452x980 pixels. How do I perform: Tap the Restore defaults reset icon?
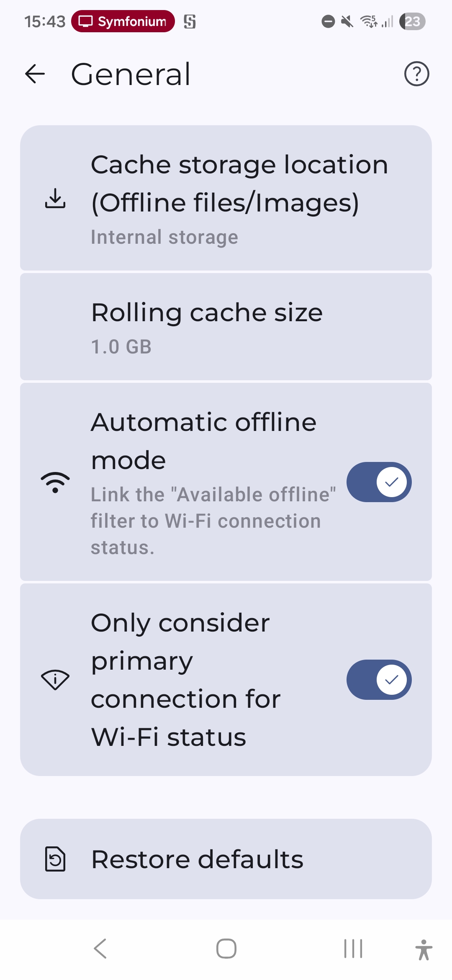coord(55,859)
